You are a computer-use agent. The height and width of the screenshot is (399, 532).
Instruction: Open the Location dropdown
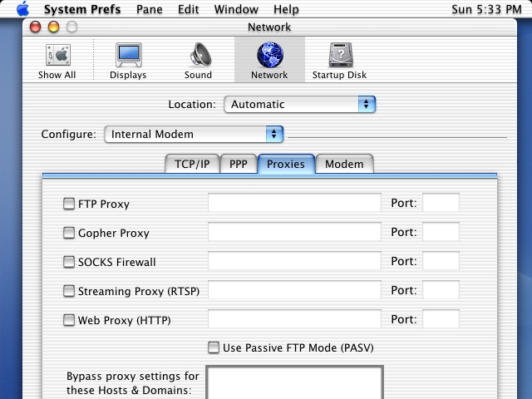(300, 104)
